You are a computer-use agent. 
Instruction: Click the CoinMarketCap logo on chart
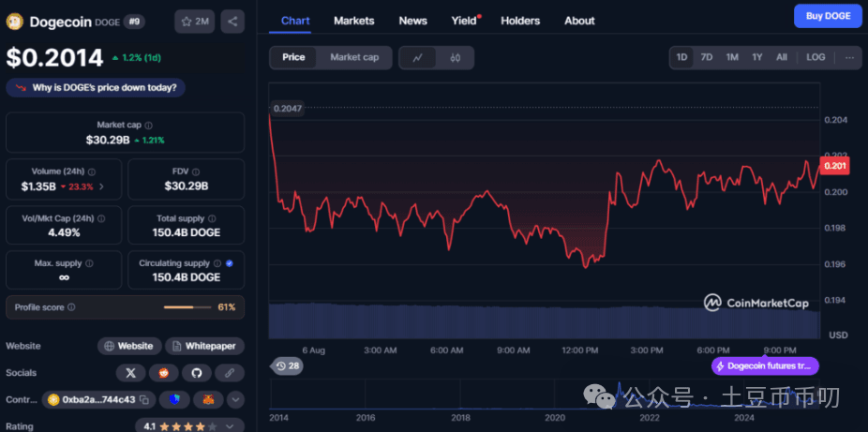tap(756, 303)
